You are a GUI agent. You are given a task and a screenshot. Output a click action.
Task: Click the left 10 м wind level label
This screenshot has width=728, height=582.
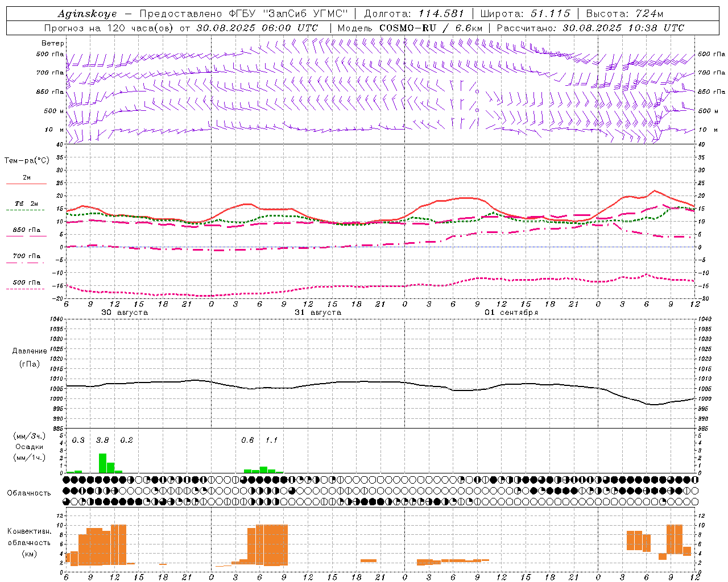pos(55,130)
